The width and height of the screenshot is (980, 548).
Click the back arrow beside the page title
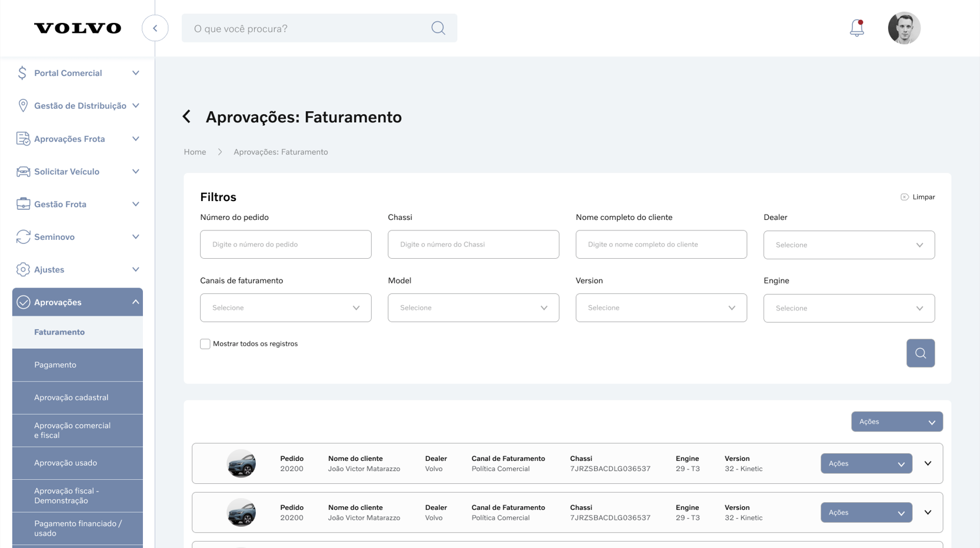[x=187, y=117]
